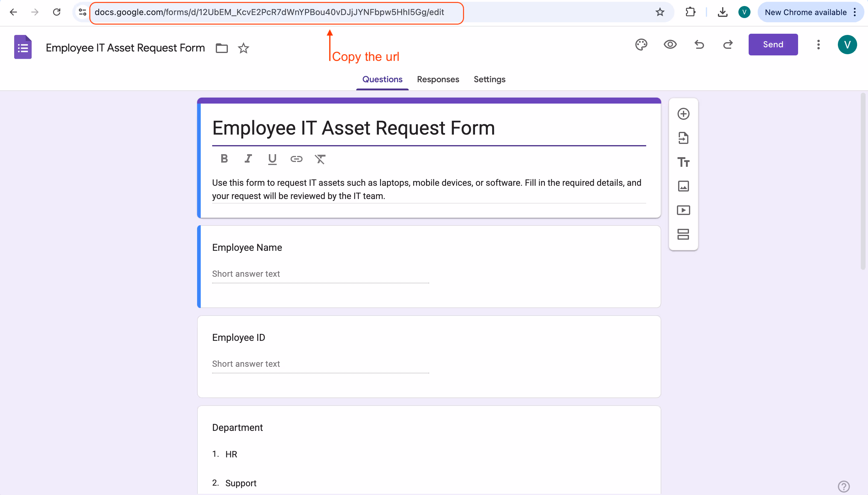Screen dimensions: 868x495
Task: Open the Customize theme palette
Action: (641, 45)
